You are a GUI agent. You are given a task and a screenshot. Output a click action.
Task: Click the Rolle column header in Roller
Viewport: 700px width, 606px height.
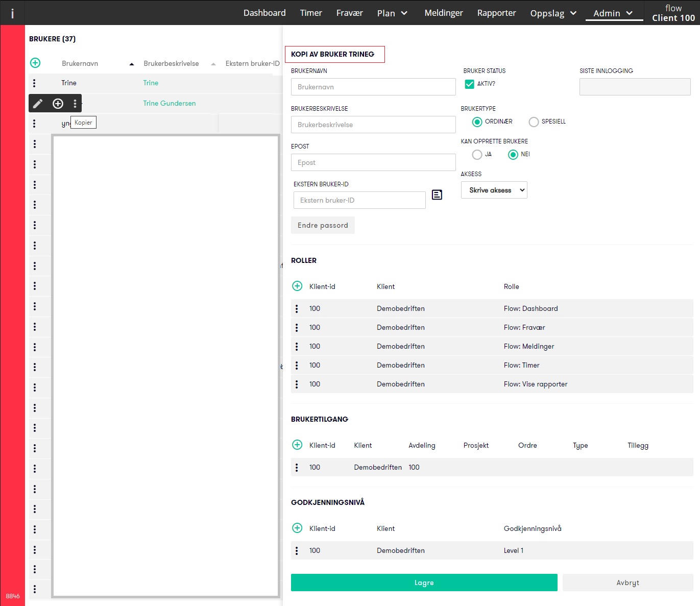pyautogui.click(x=512, y=286)
